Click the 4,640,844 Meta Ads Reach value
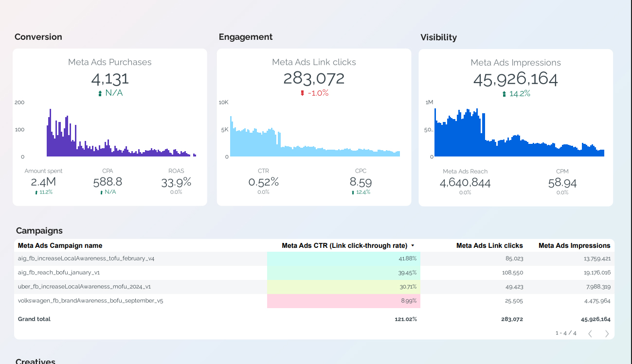The width and height of the screenshot is (632, 364). 465,183
